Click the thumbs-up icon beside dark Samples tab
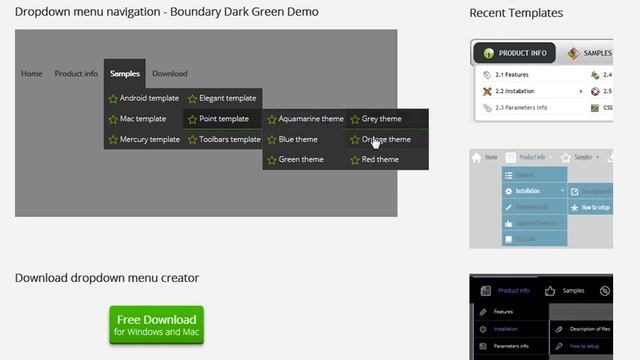 tap(550, 291)
